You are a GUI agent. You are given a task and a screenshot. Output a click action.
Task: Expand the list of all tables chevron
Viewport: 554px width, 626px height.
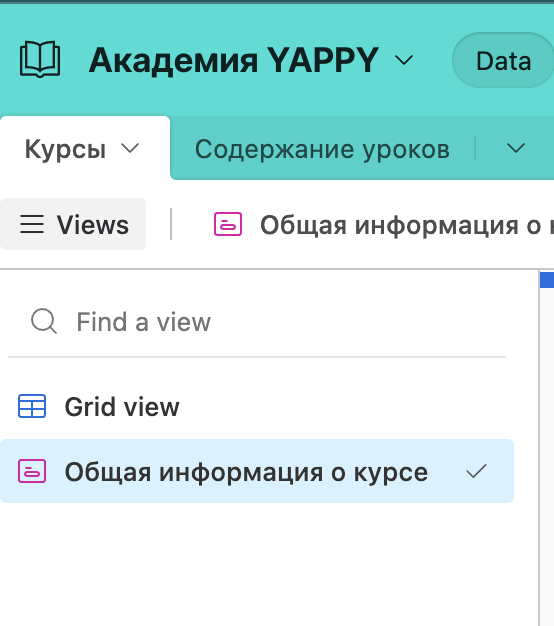tap(516, 149)
